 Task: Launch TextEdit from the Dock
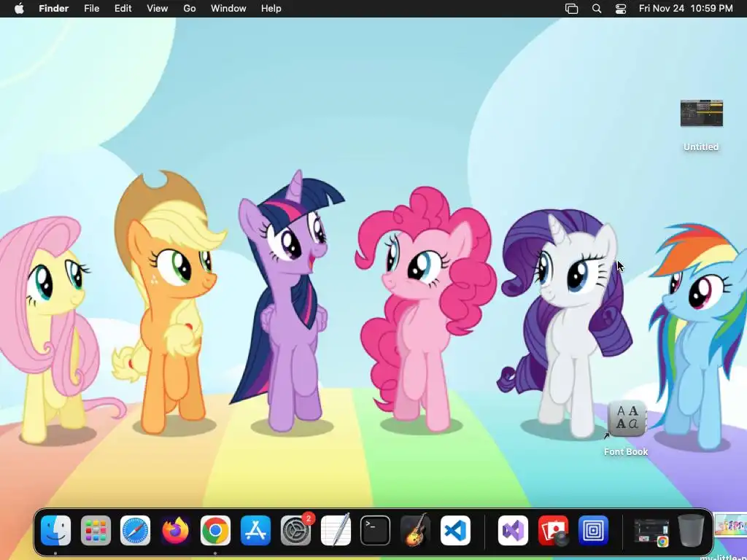tap(336, 531)
